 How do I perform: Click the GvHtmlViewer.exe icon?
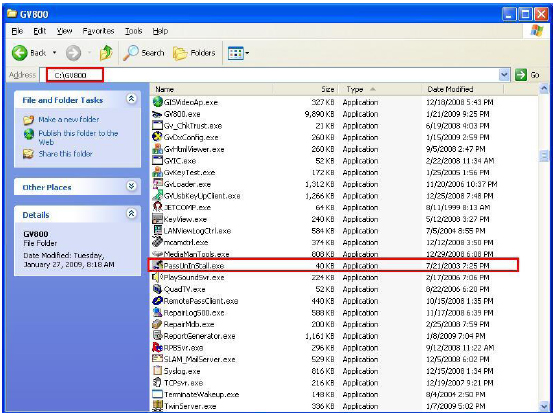(x=157, y=149)
